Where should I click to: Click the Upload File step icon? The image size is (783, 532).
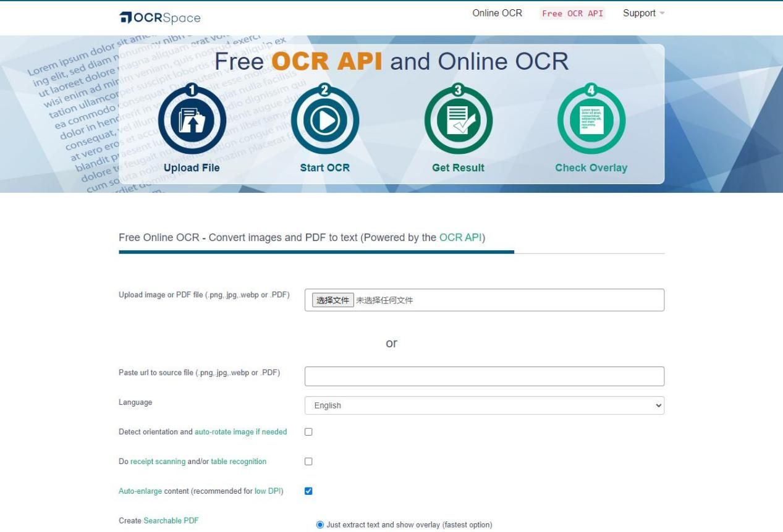192,120
